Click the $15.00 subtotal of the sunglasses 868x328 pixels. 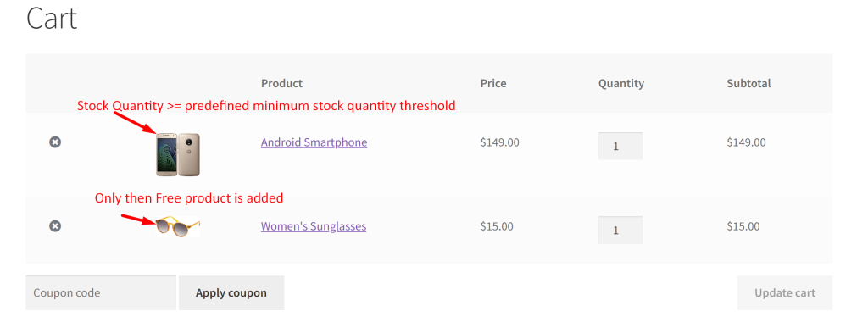743,226
